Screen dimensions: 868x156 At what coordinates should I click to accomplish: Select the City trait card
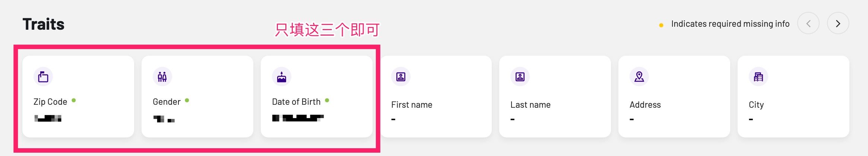coord(793,97)
